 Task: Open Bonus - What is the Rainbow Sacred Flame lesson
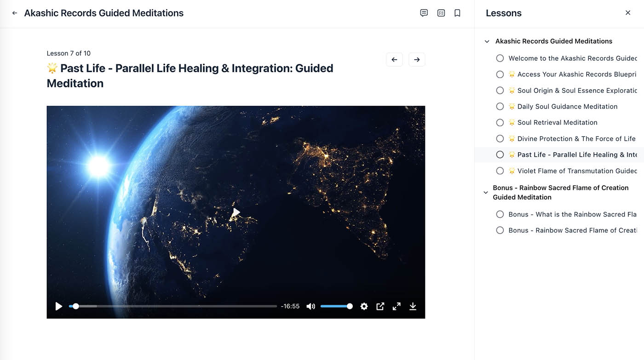click(x=572, y=214)
